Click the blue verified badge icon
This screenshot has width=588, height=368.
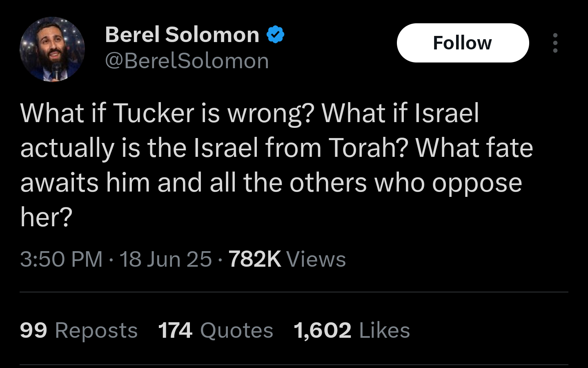point(276,34)
